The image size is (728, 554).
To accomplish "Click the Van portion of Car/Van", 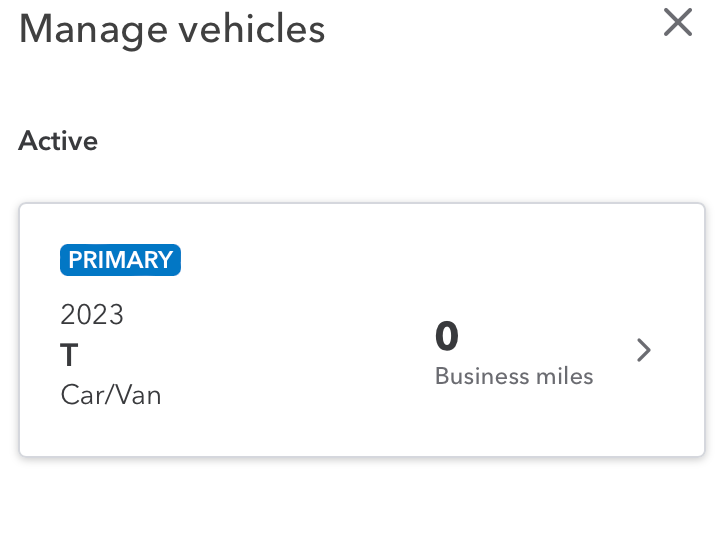I will click(139, 395).
